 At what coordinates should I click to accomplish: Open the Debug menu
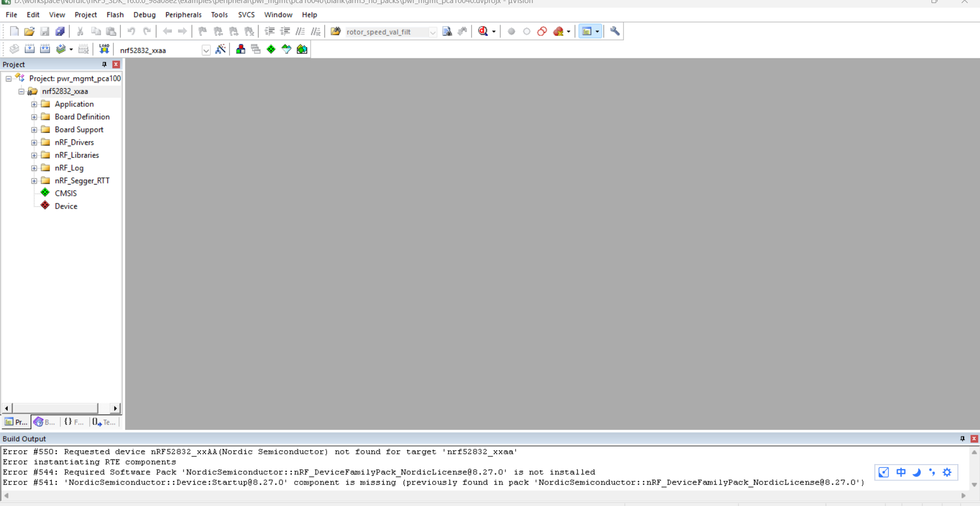(x=145, y=15)
